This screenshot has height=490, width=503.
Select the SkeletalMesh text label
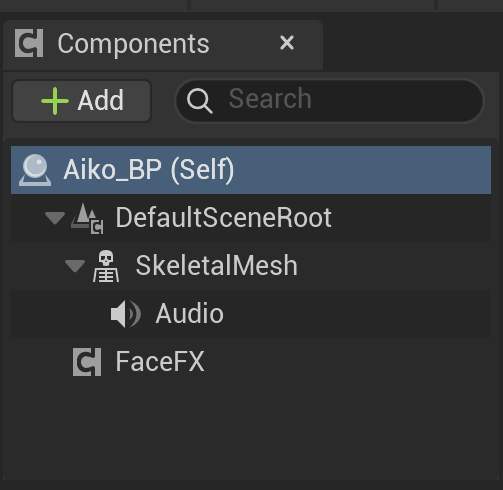click(x=216, y=266)
